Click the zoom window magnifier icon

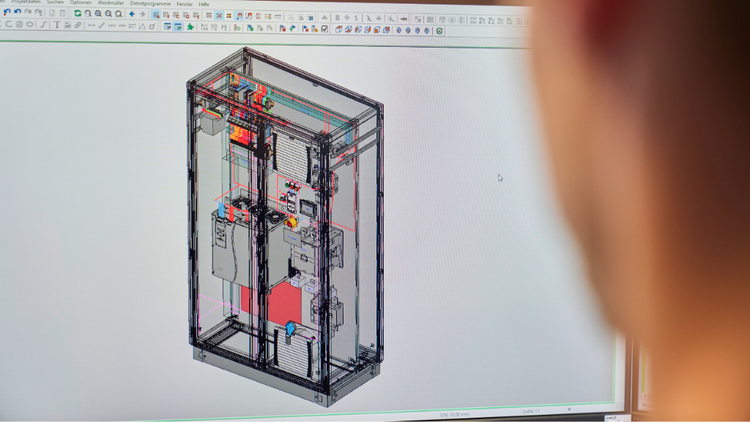click(88, 14)
